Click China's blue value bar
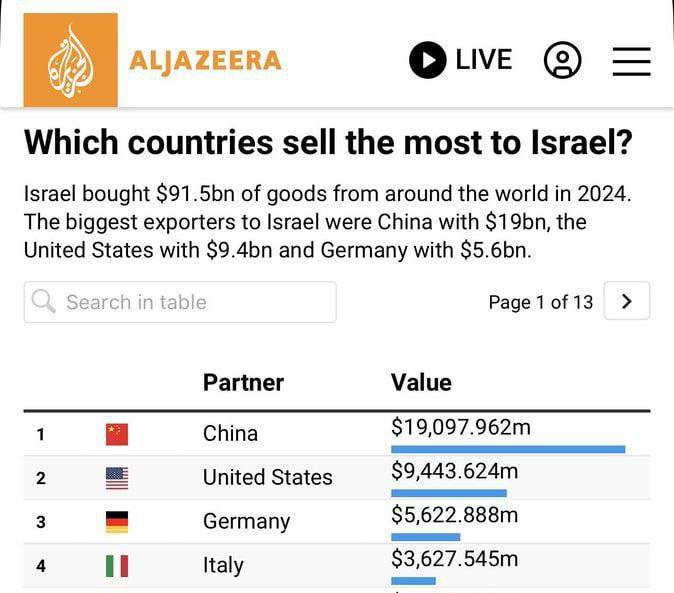 [x=508, y=449]
